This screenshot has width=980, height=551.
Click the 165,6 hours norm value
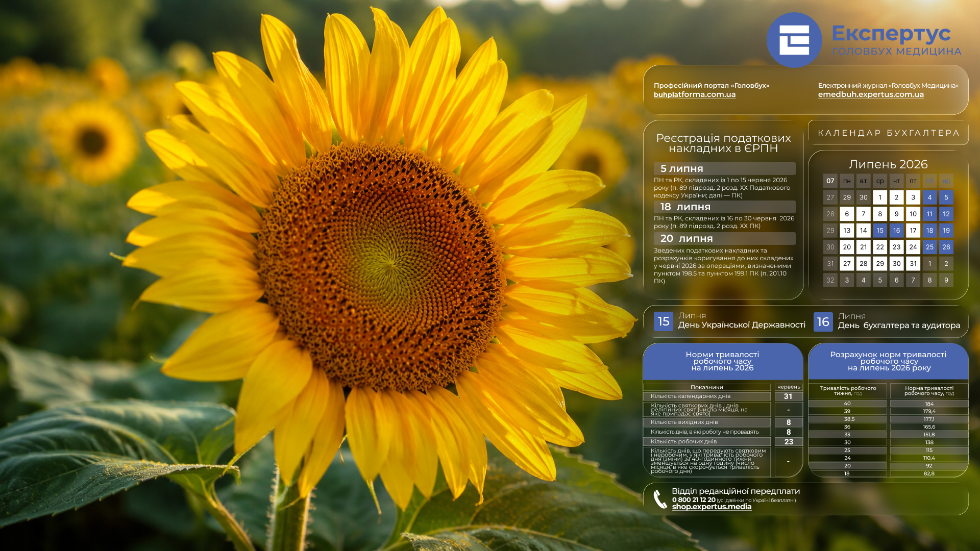[x=929, y=427]
